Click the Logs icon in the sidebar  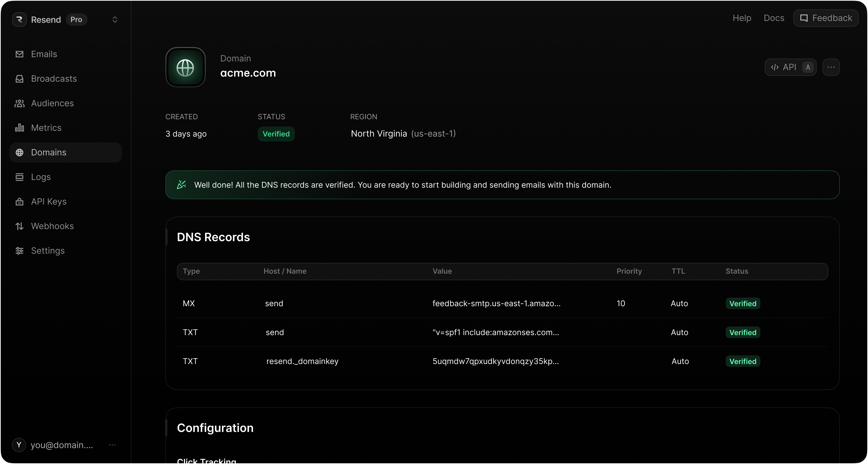point(19,177)
